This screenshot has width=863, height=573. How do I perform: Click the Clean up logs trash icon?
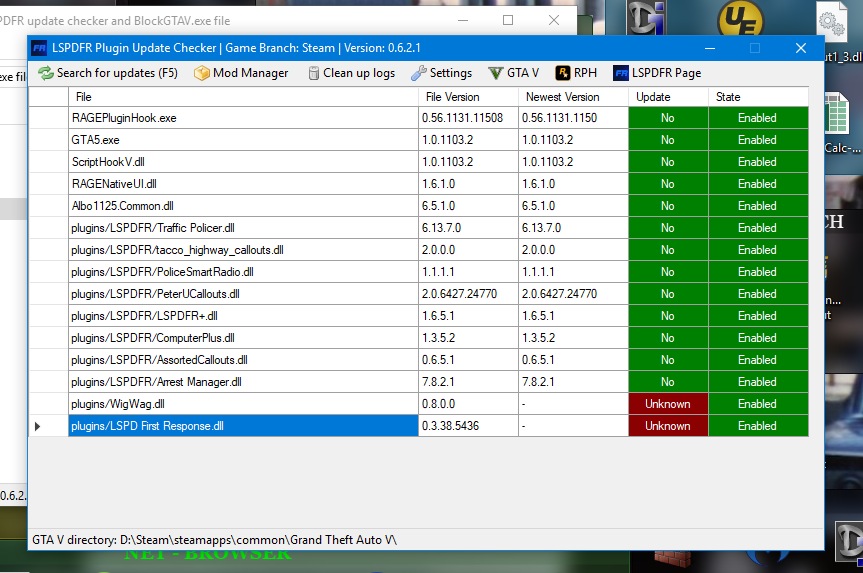point(314,73)
